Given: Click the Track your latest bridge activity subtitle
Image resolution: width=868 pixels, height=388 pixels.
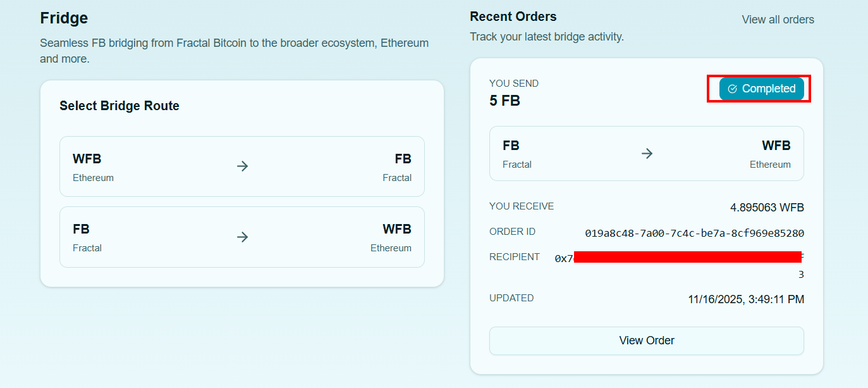Looking at the screenshot, I should pyautogui.click(x=546, y=37).
